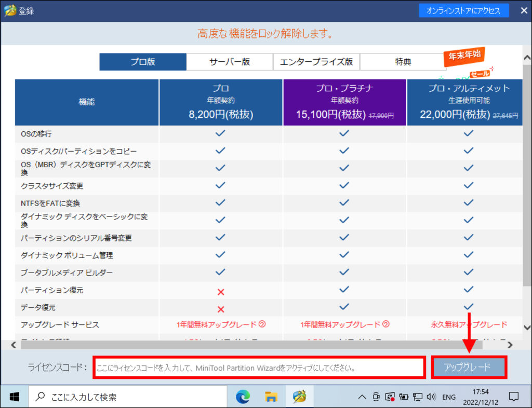Viewport: 532px width, 408px height.
Task: Click the vertical scrollbar thumb
Action: pos(527,175)
